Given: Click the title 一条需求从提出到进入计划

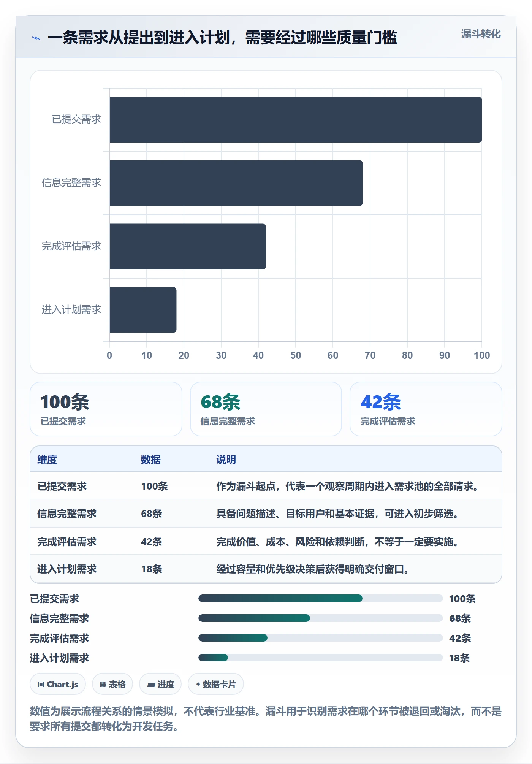Looking at the screenshot, I should (222, 38).
